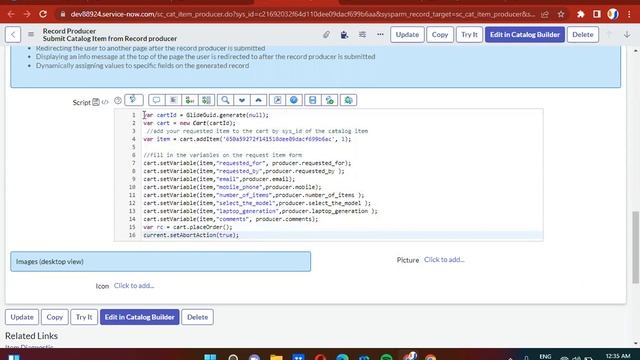Open the form context menu hamburger icon
This screenshot has width=640, height=360.
click(x=31, y=35)
